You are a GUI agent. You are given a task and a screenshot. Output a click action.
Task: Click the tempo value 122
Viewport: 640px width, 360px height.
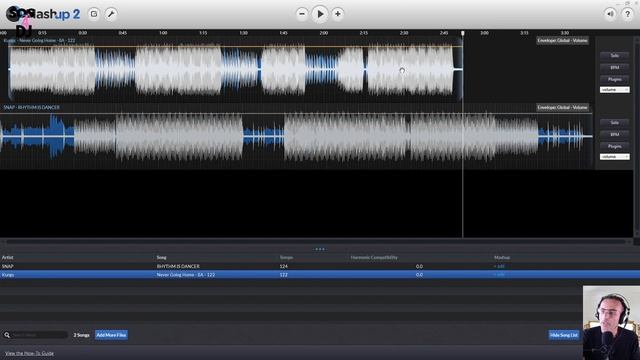pos(284,275)
